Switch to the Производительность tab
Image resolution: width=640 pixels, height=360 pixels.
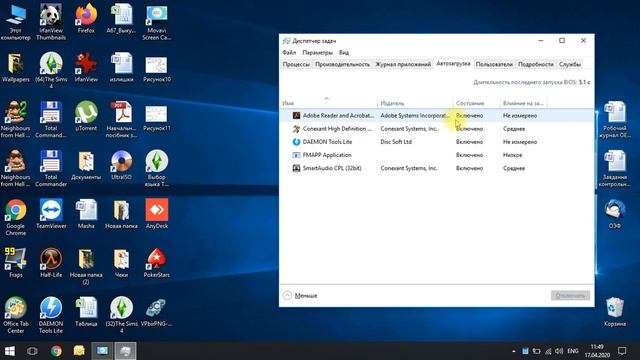[342, 64]
